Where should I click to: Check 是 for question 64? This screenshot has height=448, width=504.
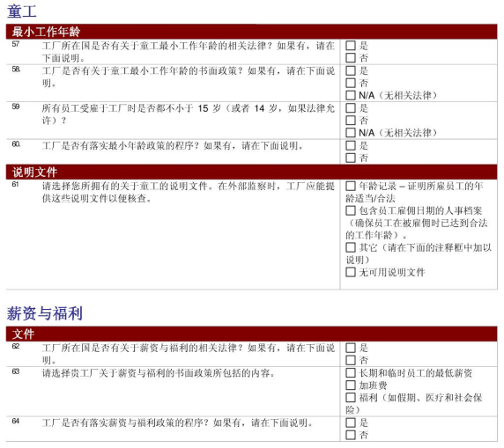tap(351, 422)
